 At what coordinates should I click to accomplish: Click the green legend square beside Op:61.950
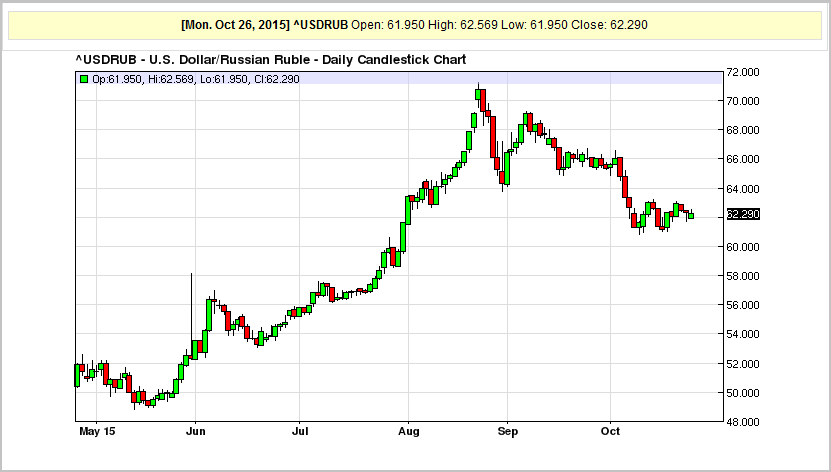coord(84,79)
